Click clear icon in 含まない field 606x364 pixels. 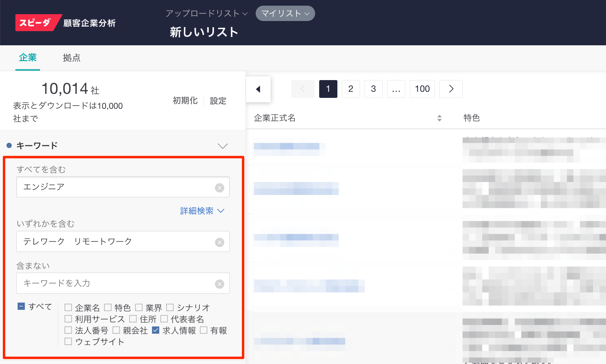[219, 284]
